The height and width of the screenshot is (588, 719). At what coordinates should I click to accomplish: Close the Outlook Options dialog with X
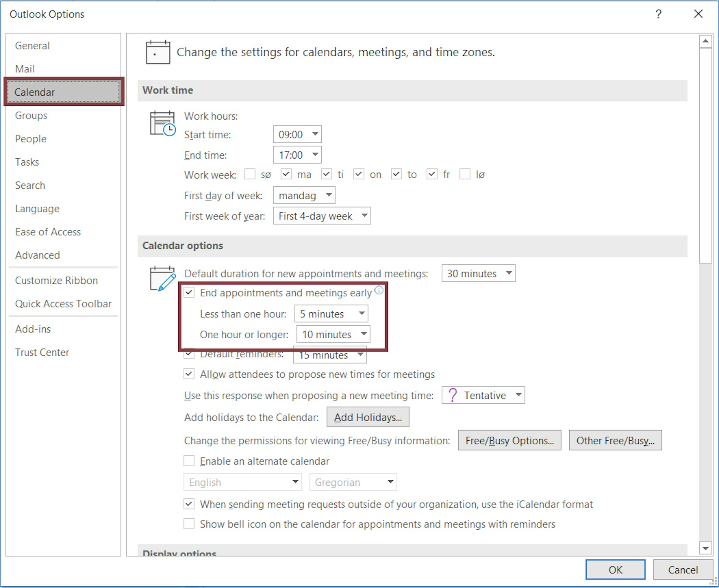point(698,14)
